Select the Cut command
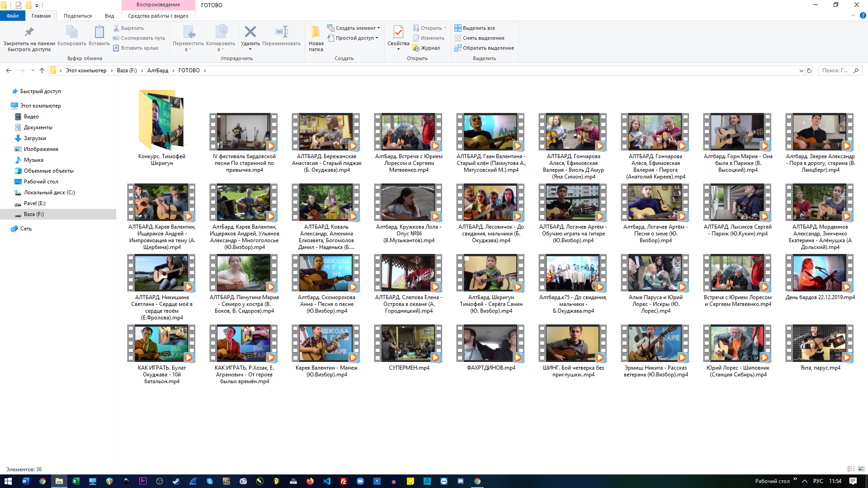868x488 pixels. [x=128, y=28]
